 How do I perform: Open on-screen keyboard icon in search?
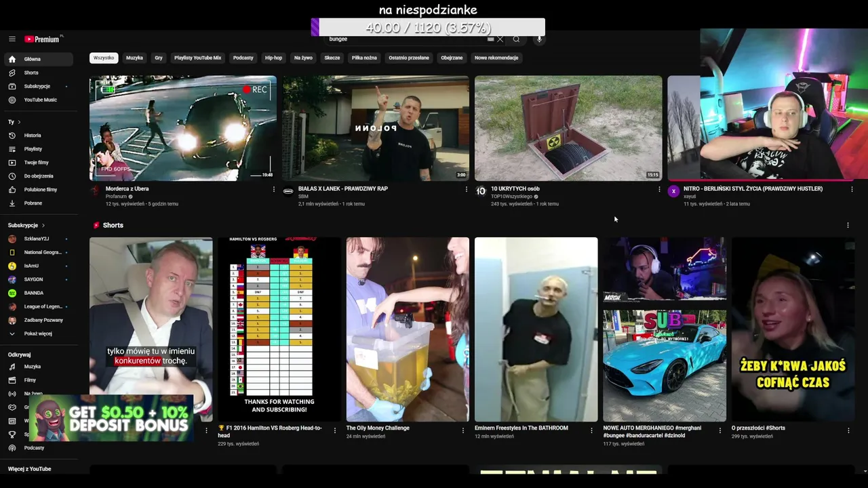490,39
